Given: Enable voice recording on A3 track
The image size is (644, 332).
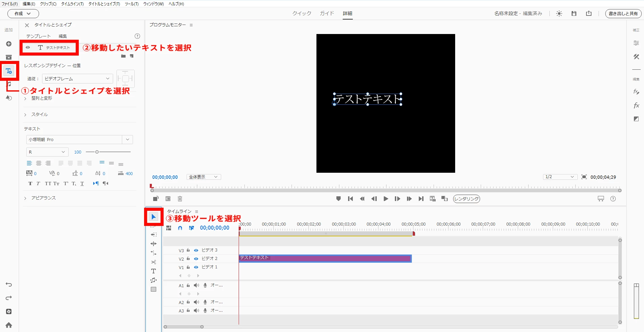Looking at the screenshot, I should (x=205, y=310).
